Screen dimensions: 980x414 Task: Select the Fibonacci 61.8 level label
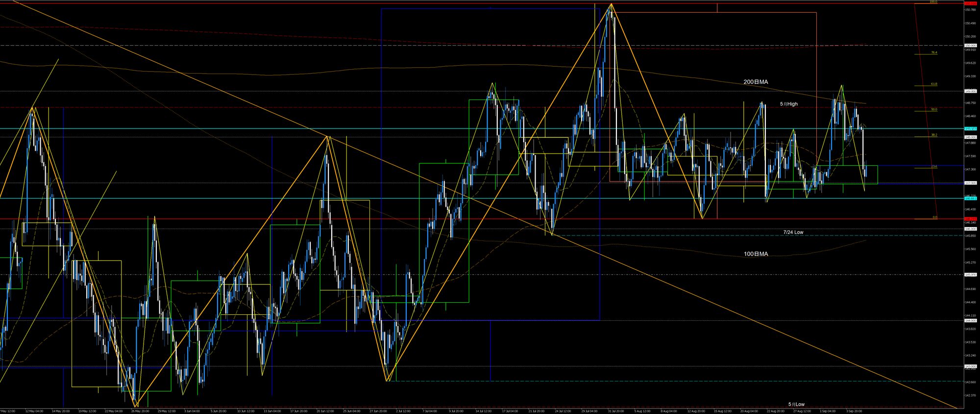934,84
